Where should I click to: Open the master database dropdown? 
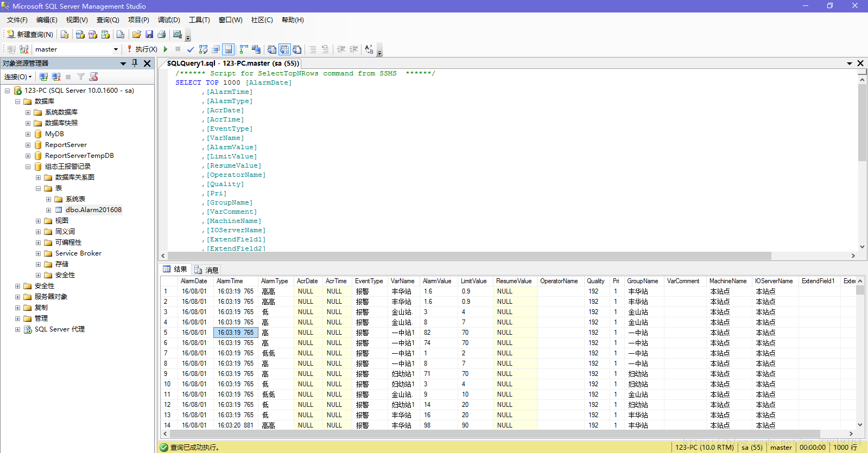pyautogui.click(x=116, y=49)
